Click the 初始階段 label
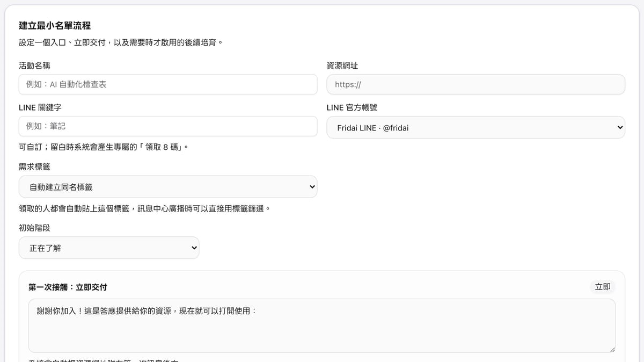 pos(35,228)
